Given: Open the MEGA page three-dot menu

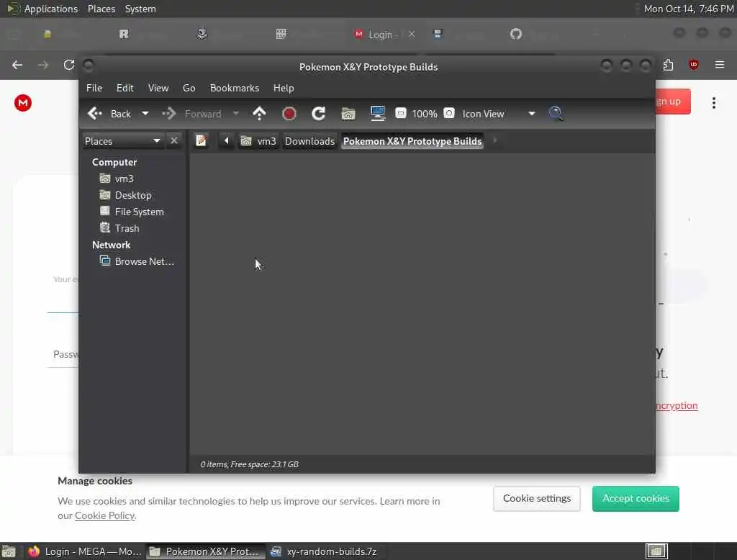Looking at the screenshot, I should [x=713, y=103].
